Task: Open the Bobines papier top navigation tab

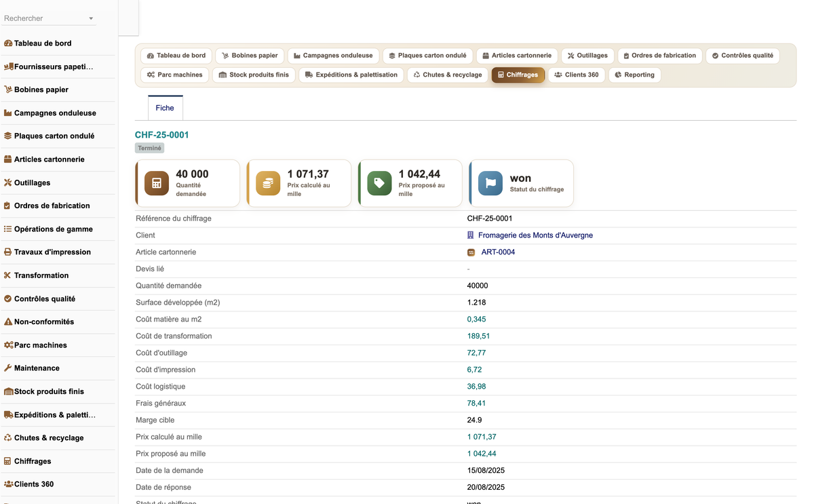Action: (250, 56)
